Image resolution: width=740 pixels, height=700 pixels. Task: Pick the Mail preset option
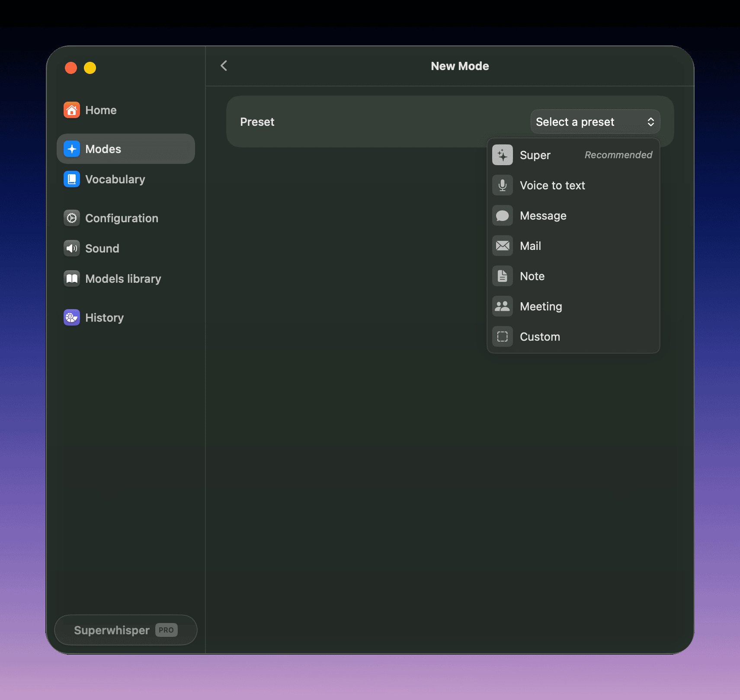tap(573, 246)
